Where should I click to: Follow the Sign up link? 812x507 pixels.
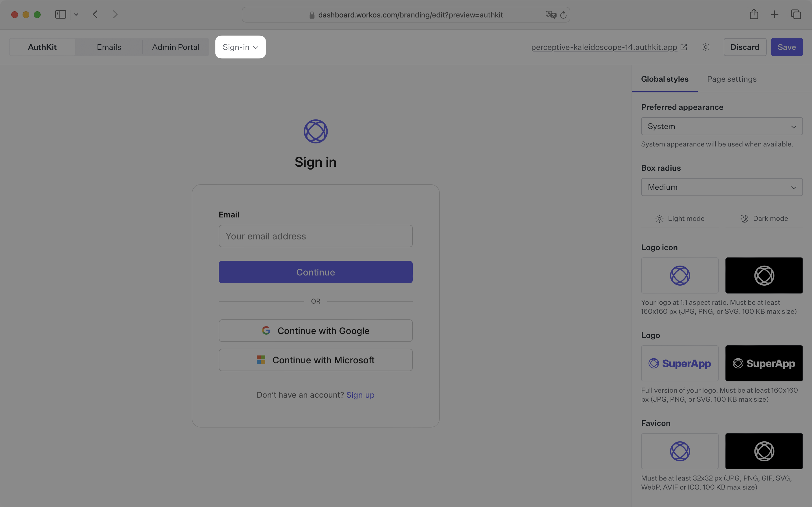[360, 395]
